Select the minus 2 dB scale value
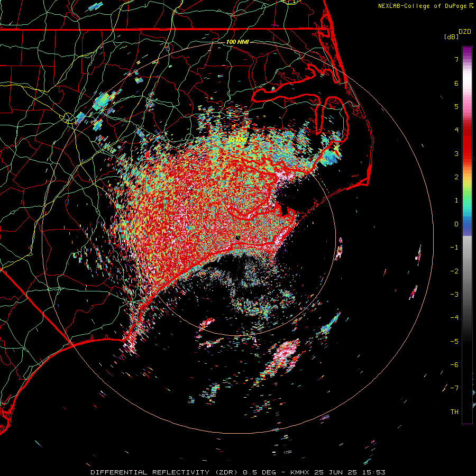The height and width of the screenshot is (476, 476). (454, 271)
